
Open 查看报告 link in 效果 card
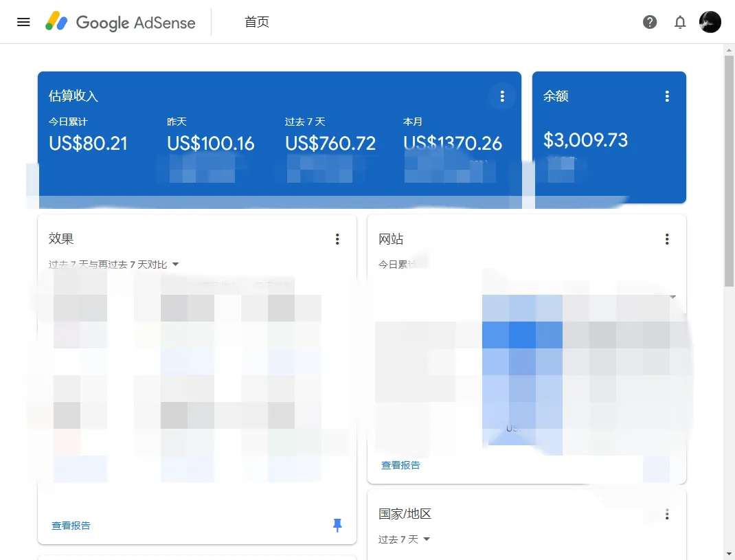click(x=71, y=526)
